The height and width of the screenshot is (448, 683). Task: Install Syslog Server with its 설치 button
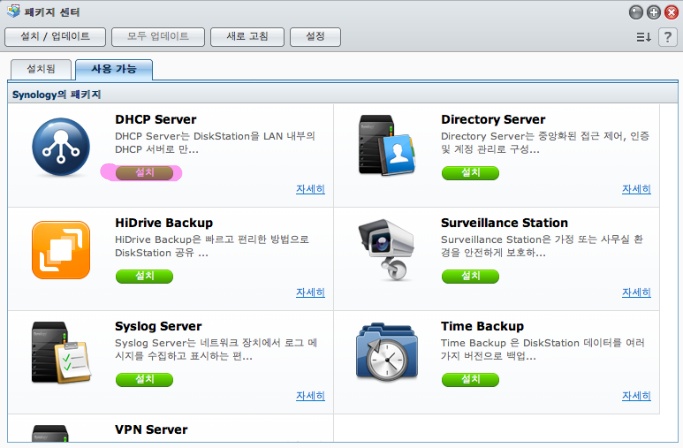[x=144, y=379]
